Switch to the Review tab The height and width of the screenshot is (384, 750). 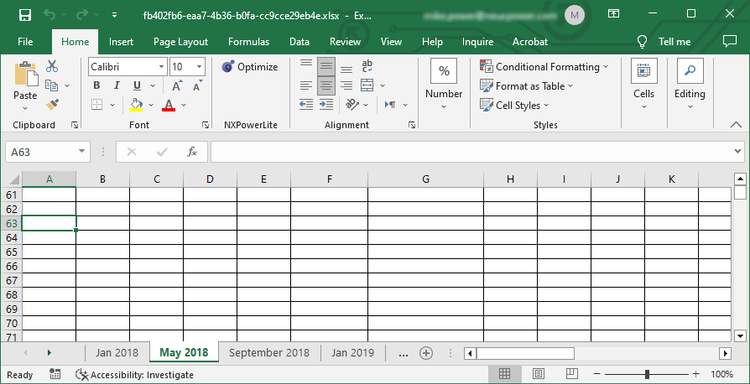click(x=345, y=42)
